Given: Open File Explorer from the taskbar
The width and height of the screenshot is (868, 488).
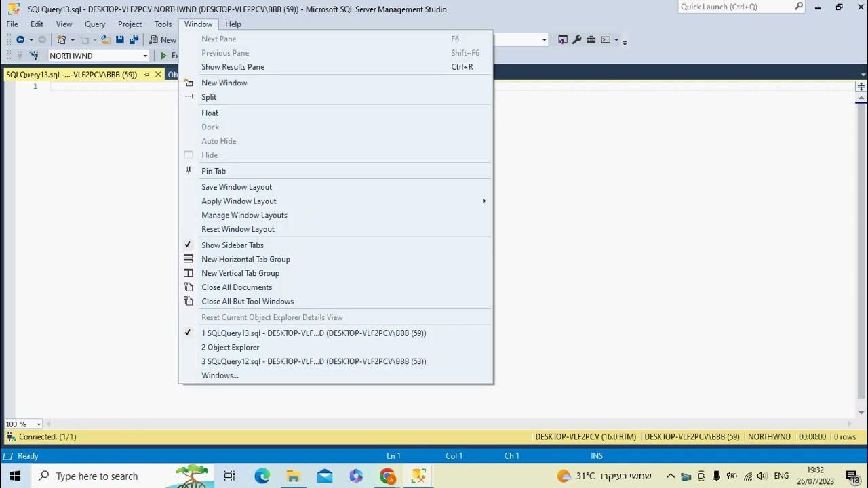Looking at the screenshot, I should [x=293, y=476].
